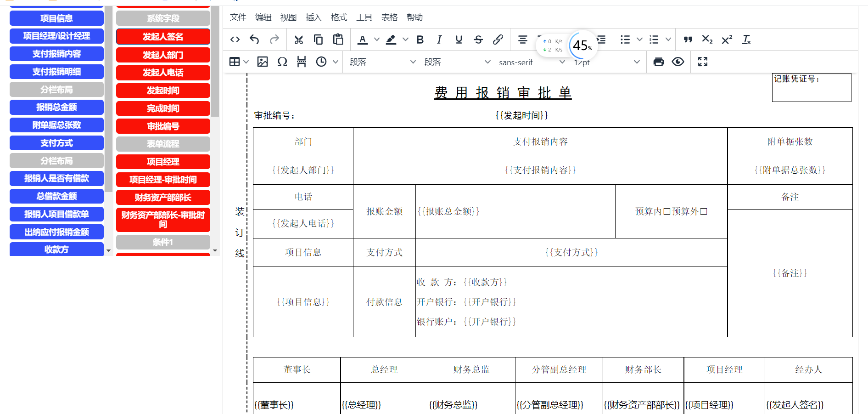Open the sans-serif font family dropdown
868x414 pixels.
[x=532, y=62]
